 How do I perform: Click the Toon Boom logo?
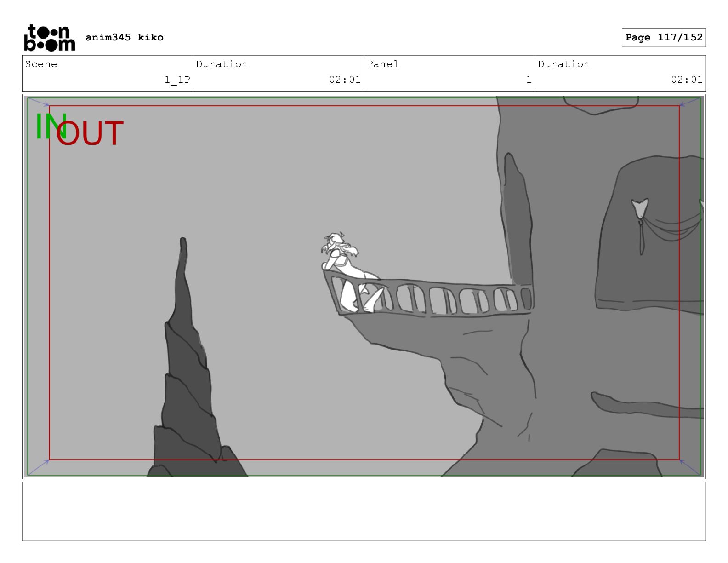49,38
